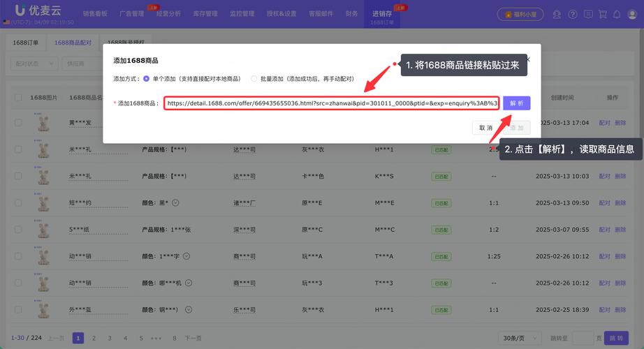Go to page 3 in pagination
Image resolution: width=644 pixels, height=349 pixels.
(x=110, y=338)
